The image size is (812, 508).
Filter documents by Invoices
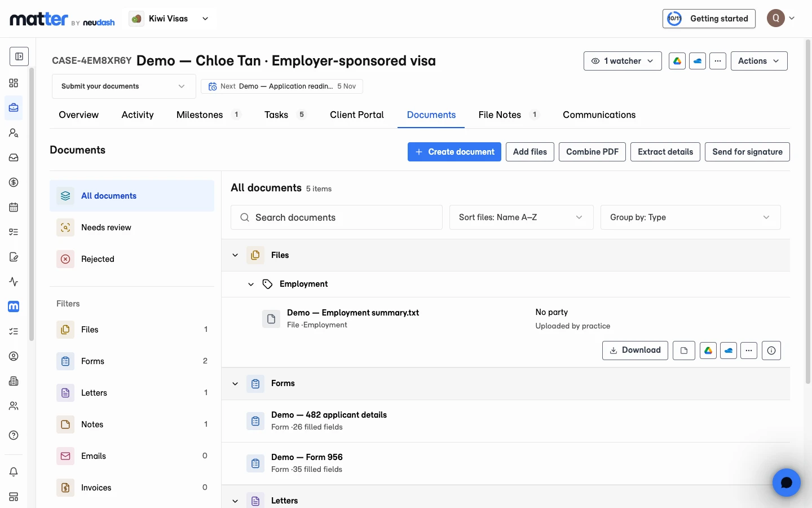tap(132, 488)
